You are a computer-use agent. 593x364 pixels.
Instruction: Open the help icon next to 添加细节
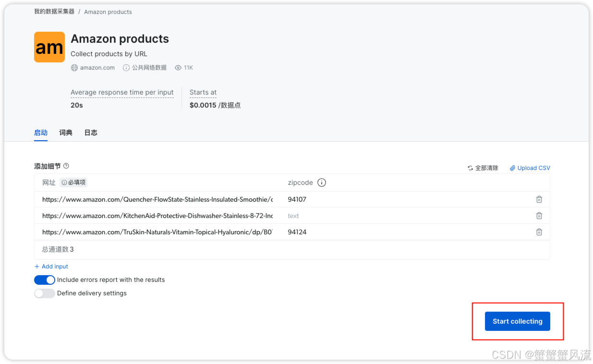66,166
